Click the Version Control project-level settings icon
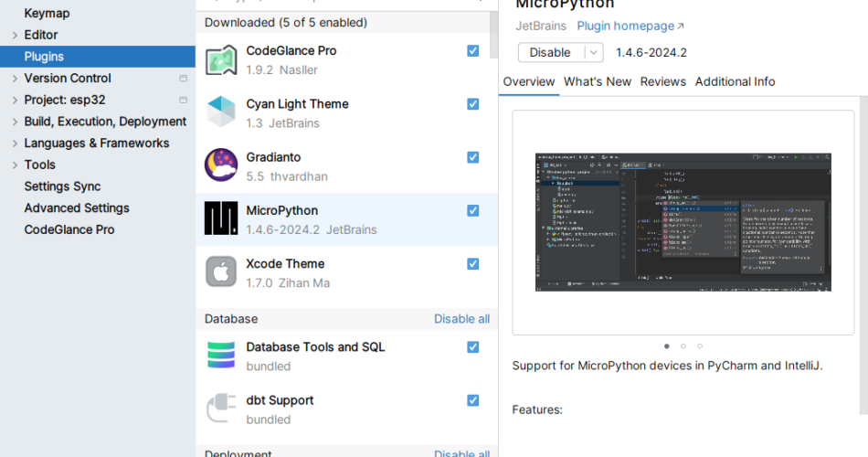The width and height of the screenshot is (868, 457). tap(184, 78)
